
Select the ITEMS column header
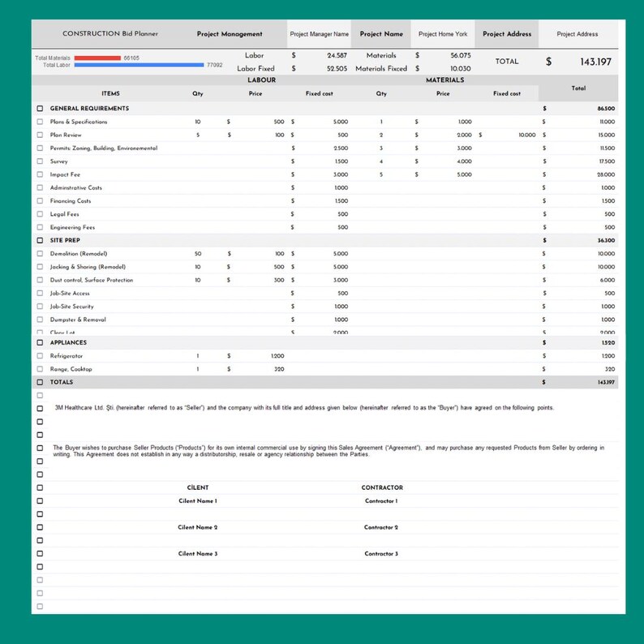point(110,93)
